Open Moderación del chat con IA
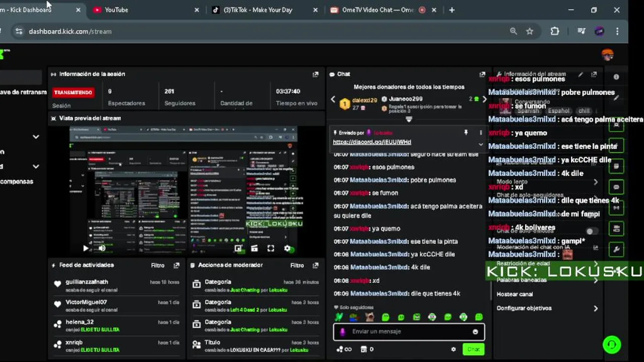Screen dimensions: 644x362 click(x=547, y=247)
